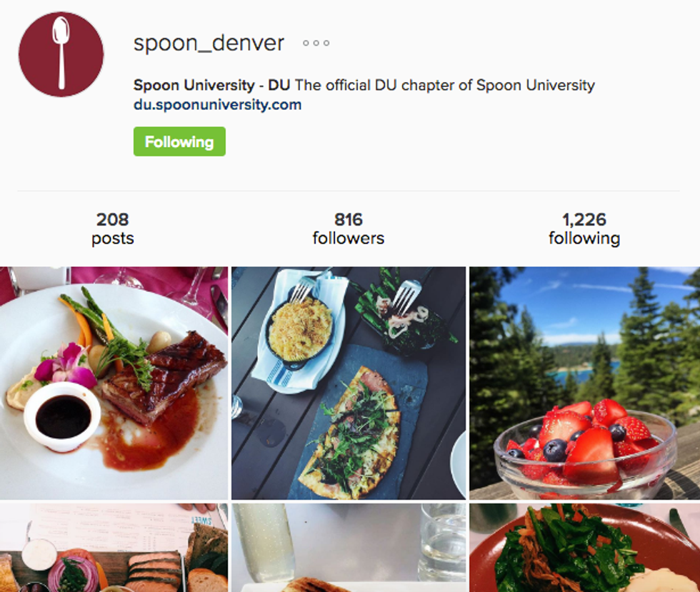View the 208 posts count
700x592 pixels.
(113, 229)
